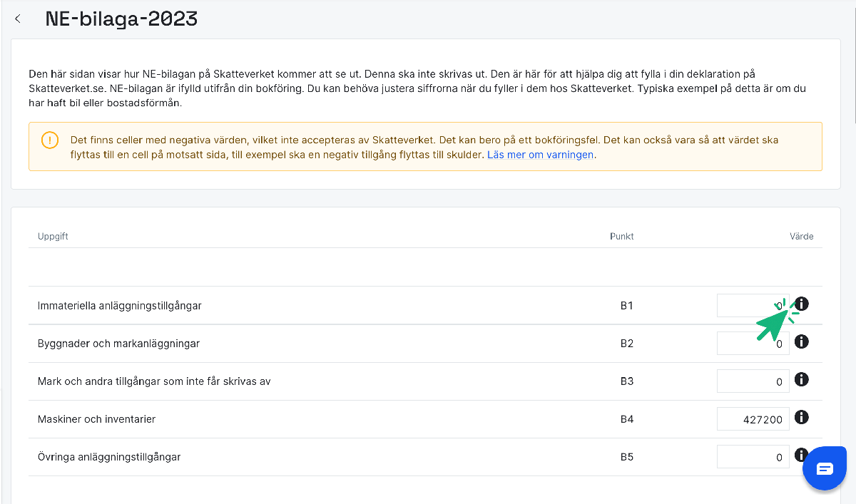Click the 'NE-bilaga-2023' page title
The width and height of the screenshot is (856, 504).
point(121,19)
